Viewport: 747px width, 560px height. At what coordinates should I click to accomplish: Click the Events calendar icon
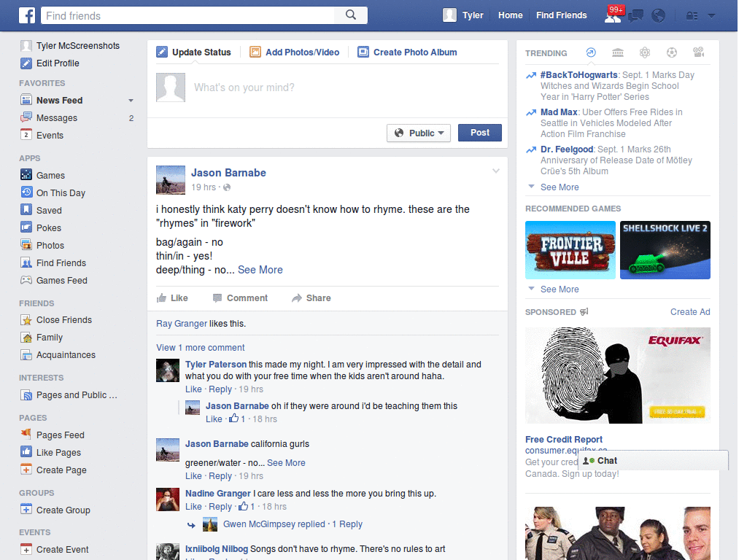point(26,135)
